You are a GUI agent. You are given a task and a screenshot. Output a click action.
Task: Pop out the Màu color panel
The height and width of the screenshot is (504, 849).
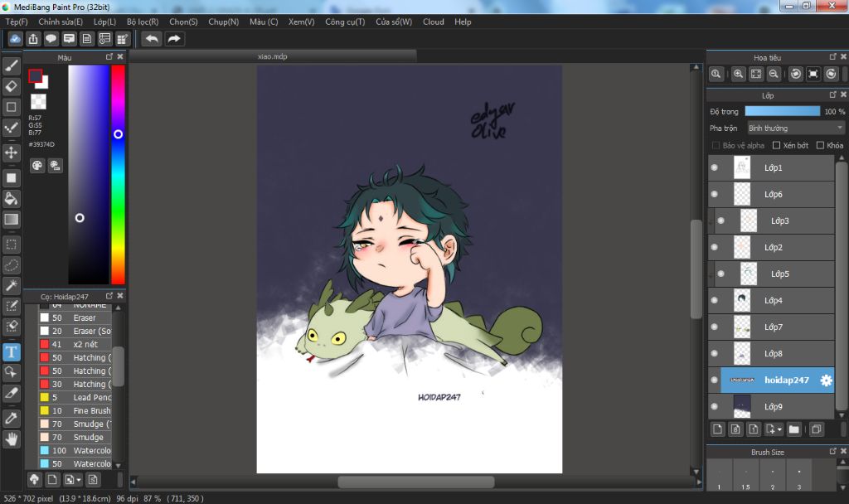109,57
